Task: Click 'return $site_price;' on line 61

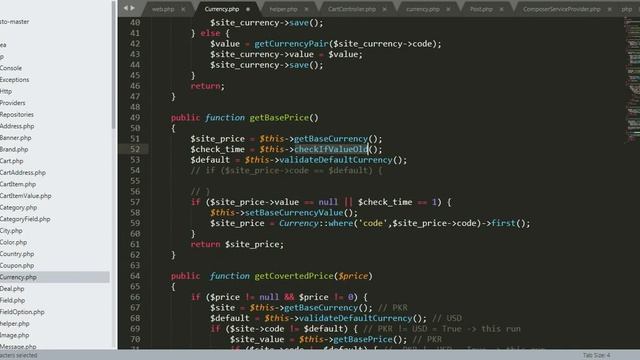Action: click(x=237, y=244)
